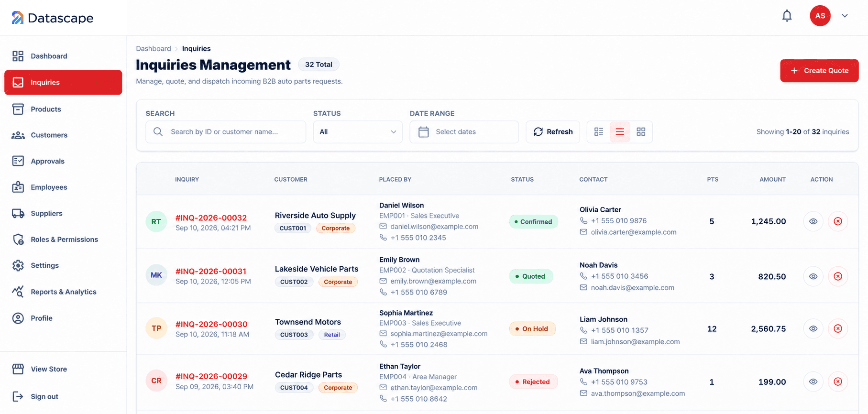The width and height of the screenshot is (868, 414).
Task: View the Lakeside Vehicle Parts inquiry
Action: [x=813, y=276]
